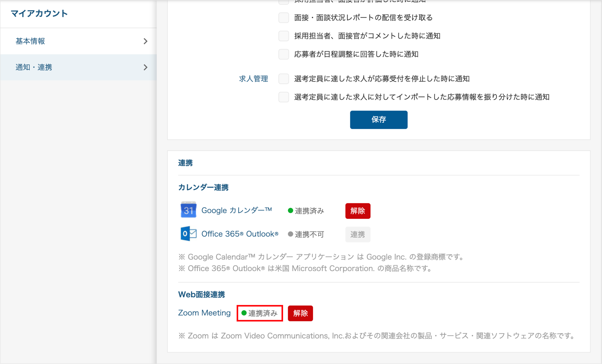The height and width of the screenshot is (364, 602).
Task: Click the gray status dot for Outlook
Action: coord(291,234)
